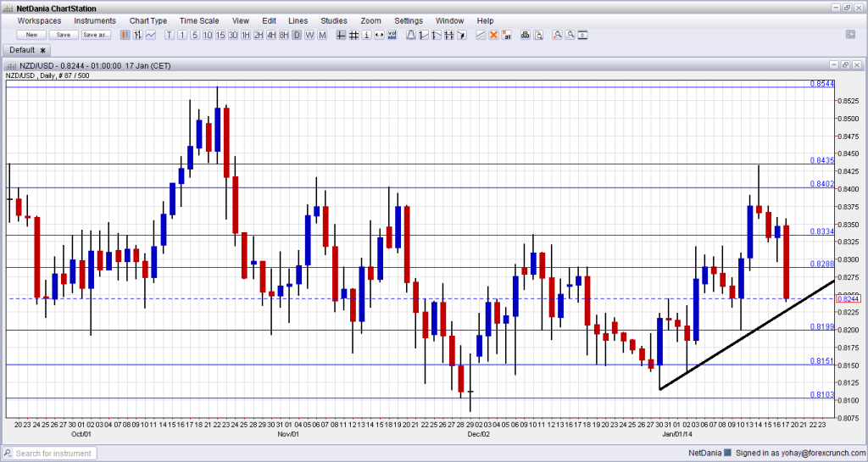Open the Workspaces menu

39,20
